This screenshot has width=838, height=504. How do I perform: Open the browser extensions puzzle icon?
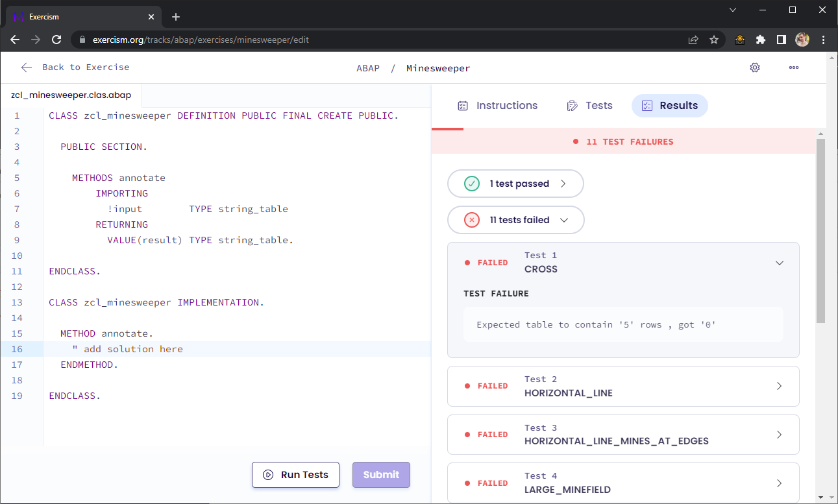coord(761,40)
